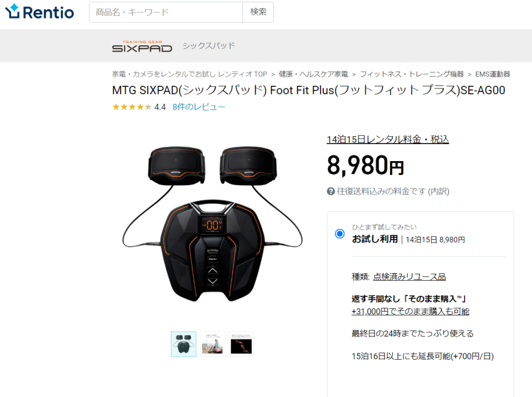Open the 点検済みリユース品 link
Screen dimensions: 532x397
pyautogui.click(x=409, y=277)
